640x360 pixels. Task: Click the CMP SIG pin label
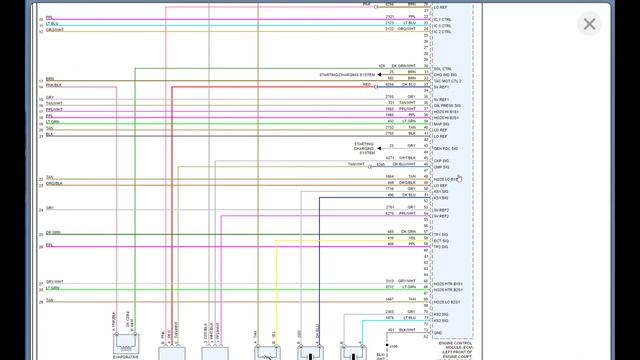point(441,167)
